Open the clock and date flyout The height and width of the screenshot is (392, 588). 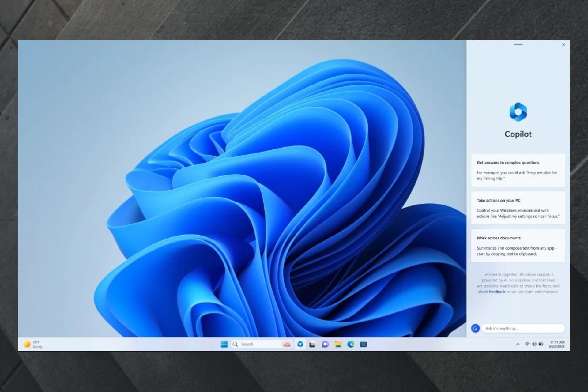click(557, 344)
